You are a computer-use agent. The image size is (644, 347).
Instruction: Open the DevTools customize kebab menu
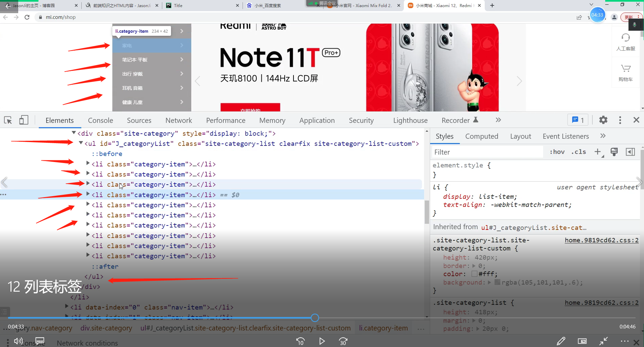pyautogui.click(x=620, y=120)
